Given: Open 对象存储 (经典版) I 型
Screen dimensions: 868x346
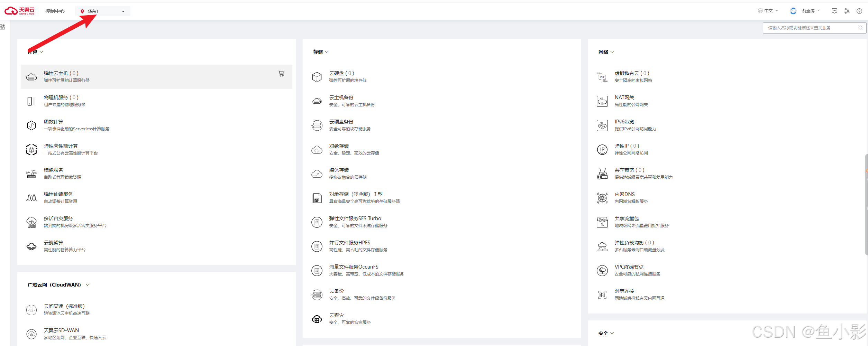Looking at the screenshot, I should [442, 198].
